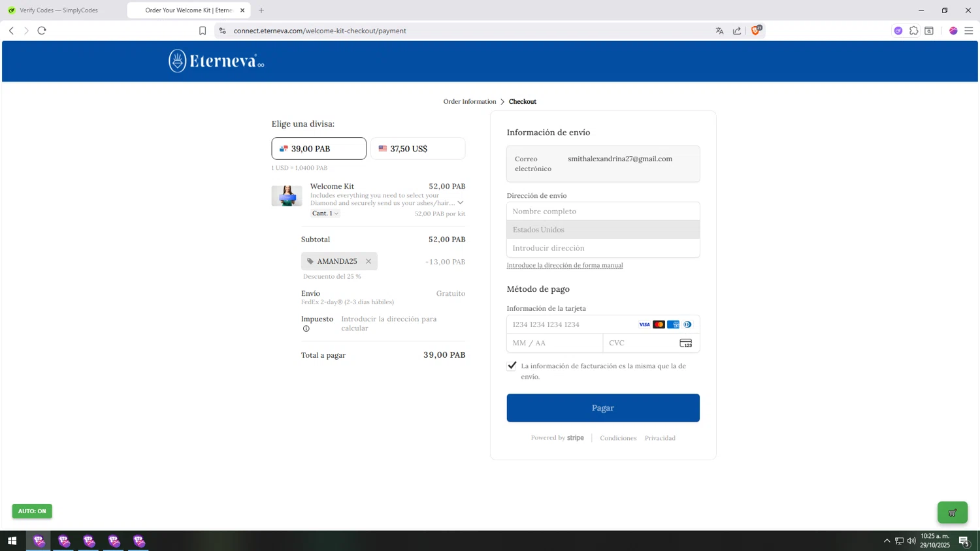This screenshot has height=551, width=980.
Task: Click the Descuento del 25 % text
Action: pyautogui.click(x=332, y=276)
